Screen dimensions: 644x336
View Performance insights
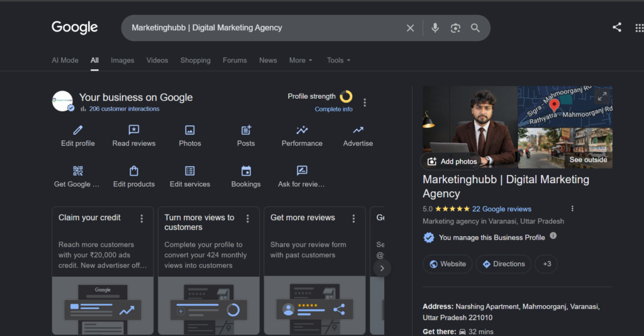302,136
